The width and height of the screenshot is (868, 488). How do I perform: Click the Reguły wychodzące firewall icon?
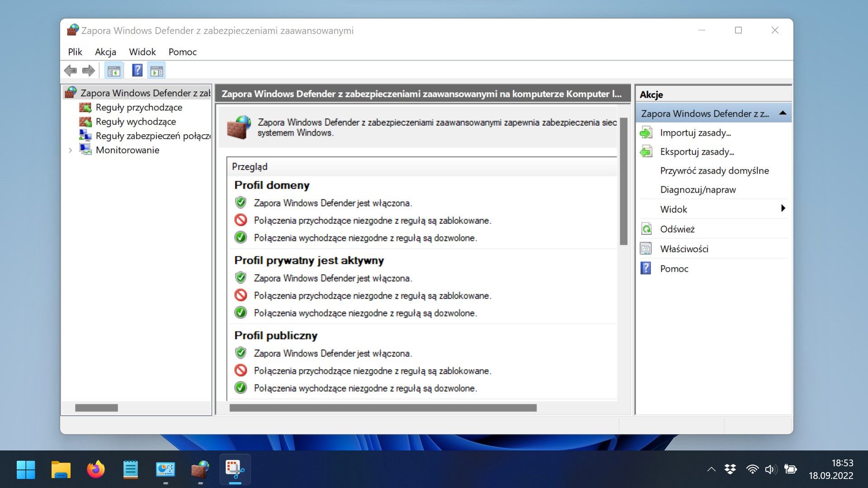[85, 122]
